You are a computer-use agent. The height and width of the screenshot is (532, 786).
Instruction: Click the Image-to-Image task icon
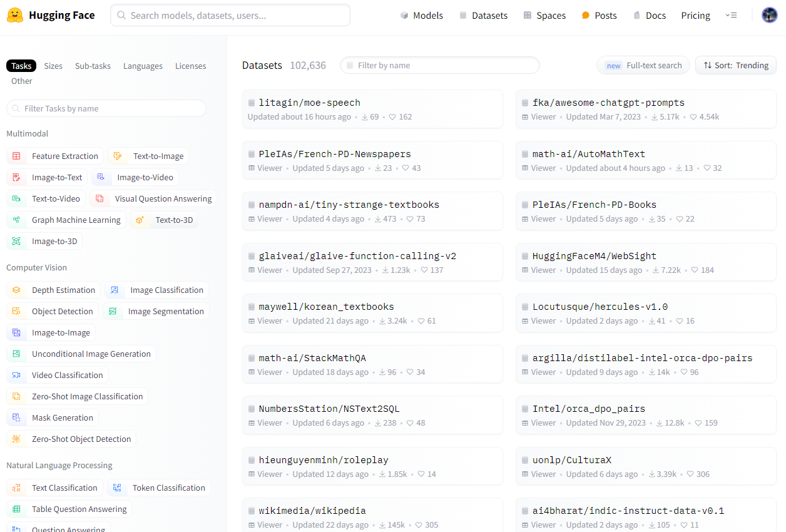click(17, 333)
